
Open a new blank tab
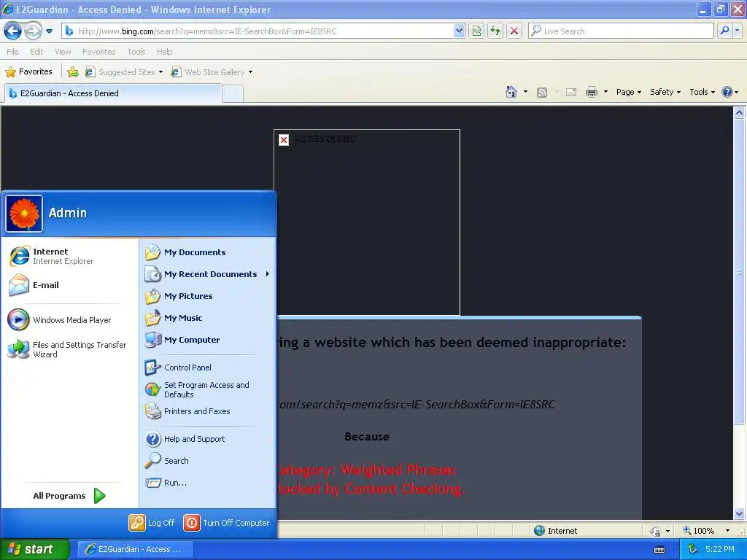[233, 94]
